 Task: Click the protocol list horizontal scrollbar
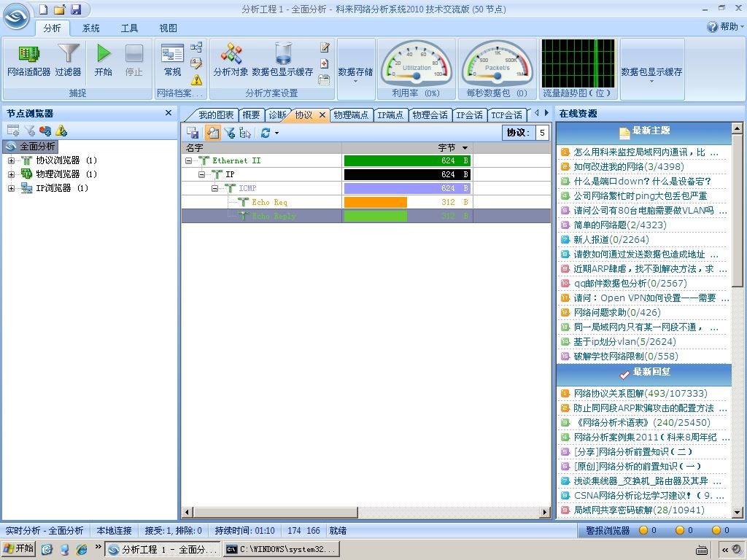(x=275, y=513)
